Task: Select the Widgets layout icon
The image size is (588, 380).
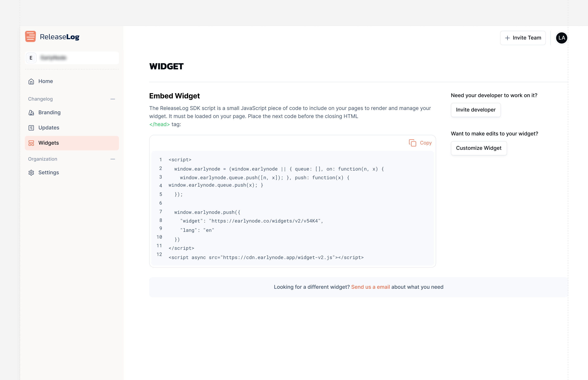Action: click(x=31, y=143)
